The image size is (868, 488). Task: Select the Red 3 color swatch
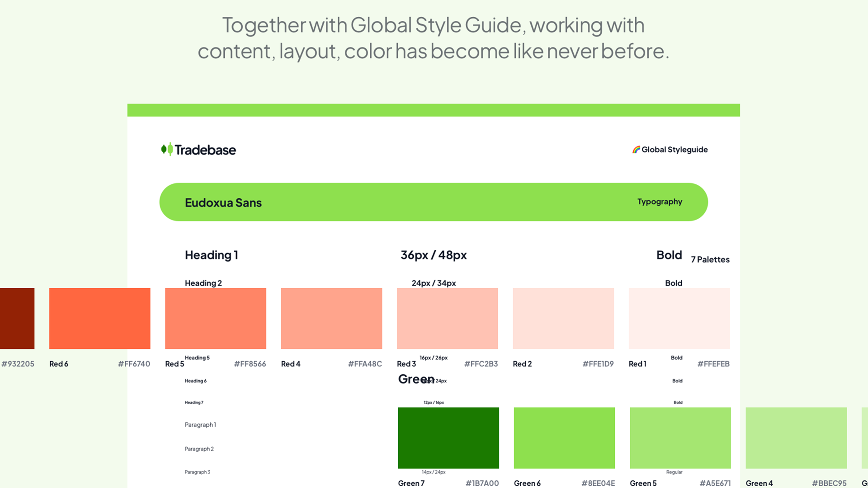coord(448,319)
